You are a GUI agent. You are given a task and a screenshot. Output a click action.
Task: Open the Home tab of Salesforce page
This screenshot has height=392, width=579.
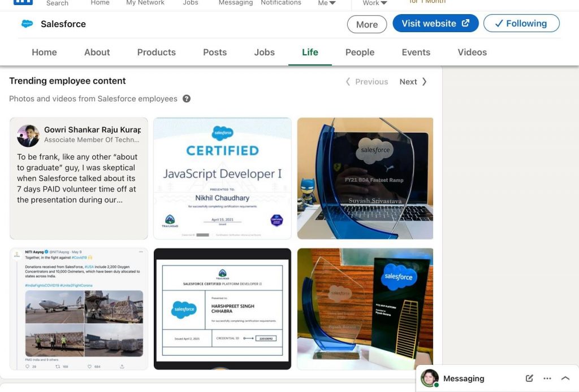[44, 53]
